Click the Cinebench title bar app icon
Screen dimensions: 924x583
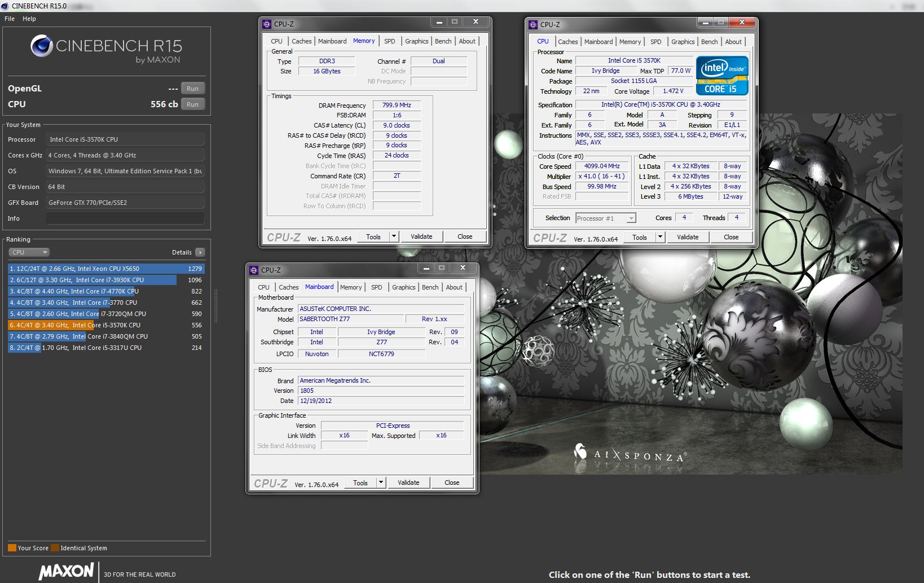[5, 6]
